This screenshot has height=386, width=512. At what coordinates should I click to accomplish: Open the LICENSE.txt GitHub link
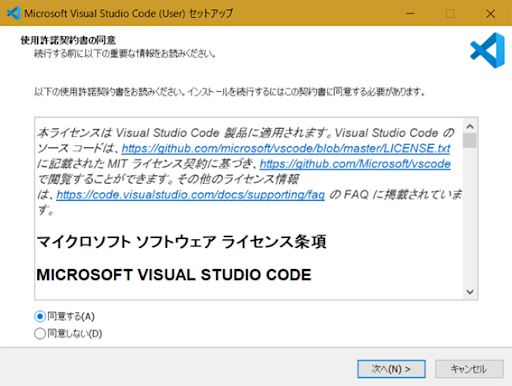286,148
